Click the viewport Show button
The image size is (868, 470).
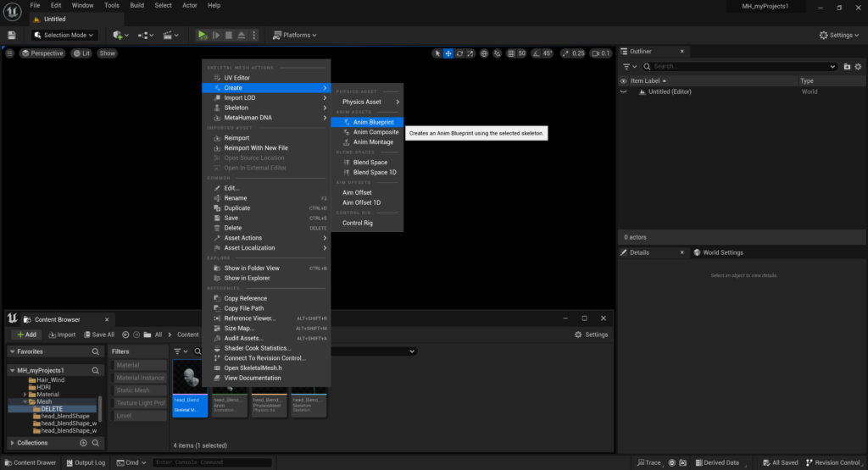(x=107, y=53)
